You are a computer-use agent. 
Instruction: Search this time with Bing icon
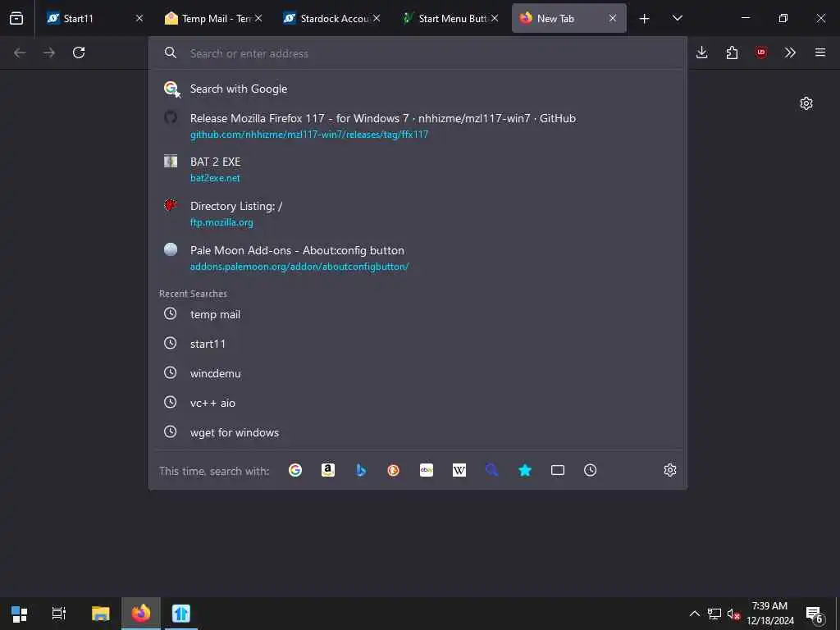coord(361,470)
